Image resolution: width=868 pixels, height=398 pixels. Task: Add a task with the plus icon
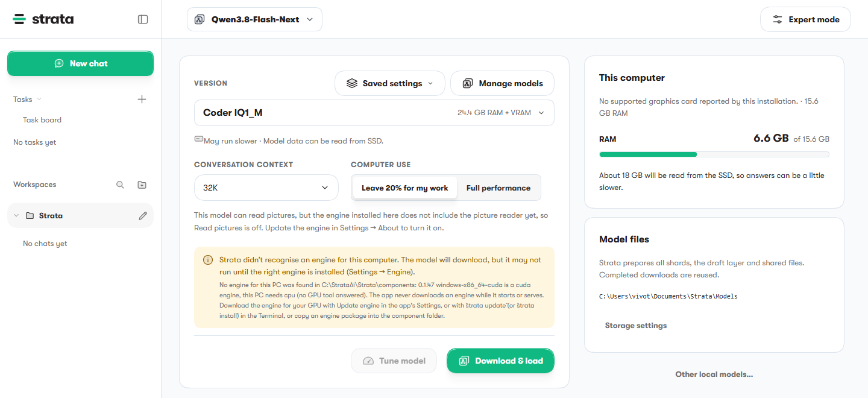click(142, 99)
